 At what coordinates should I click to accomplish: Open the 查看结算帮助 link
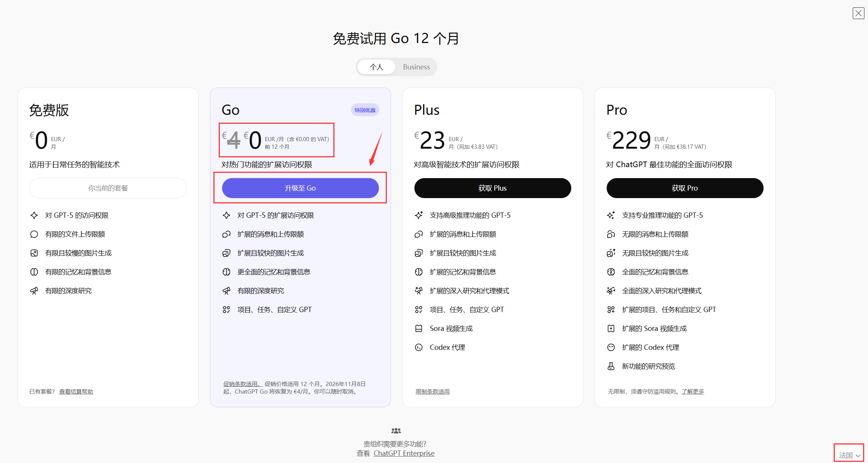point(76,392)
